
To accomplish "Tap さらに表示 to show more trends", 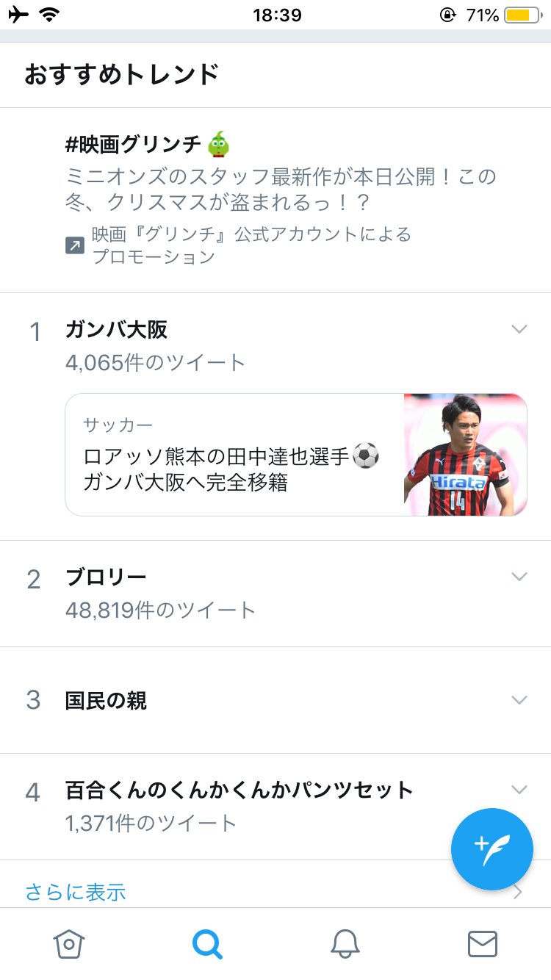I will coord(76,892).
